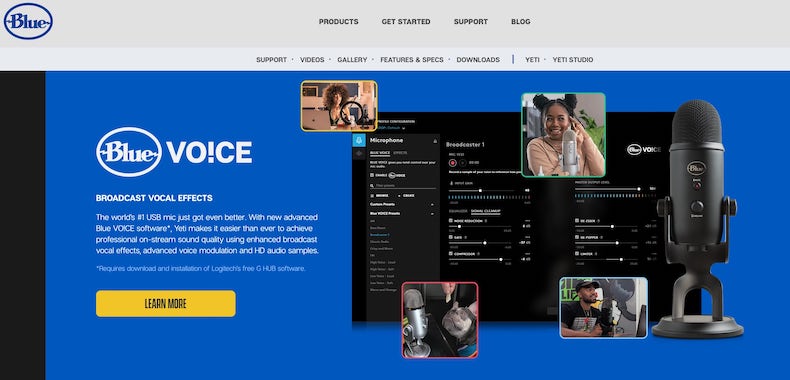Click the play button next to record
Screen dimensions: 790x380
[463, 163]
